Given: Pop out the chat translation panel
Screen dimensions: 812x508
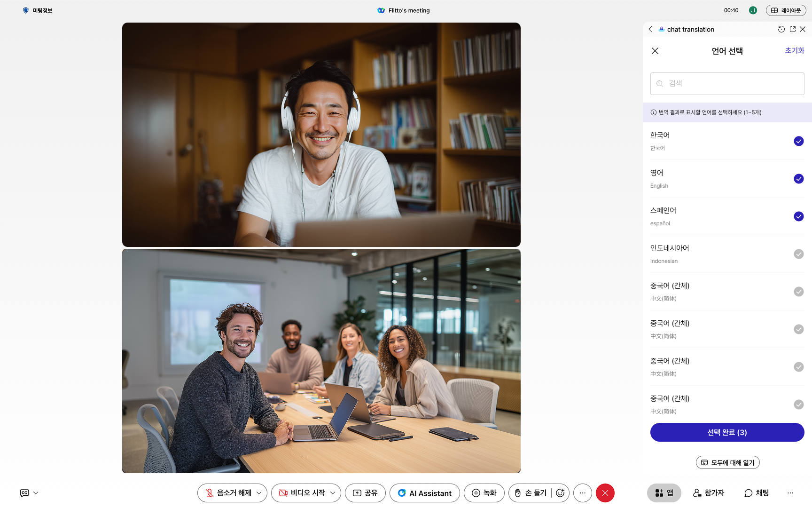Looking at the screenshot, I should point(793,29).
